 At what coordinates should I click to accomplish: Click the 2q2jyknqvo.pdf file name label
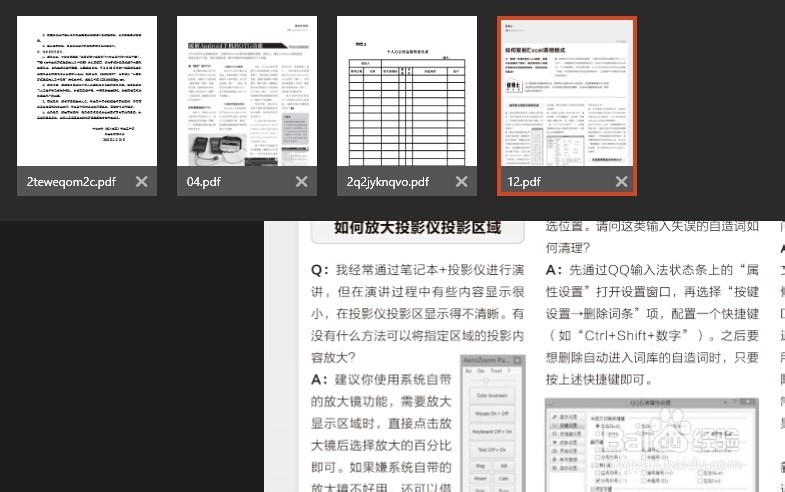click(x=387, y=182)
